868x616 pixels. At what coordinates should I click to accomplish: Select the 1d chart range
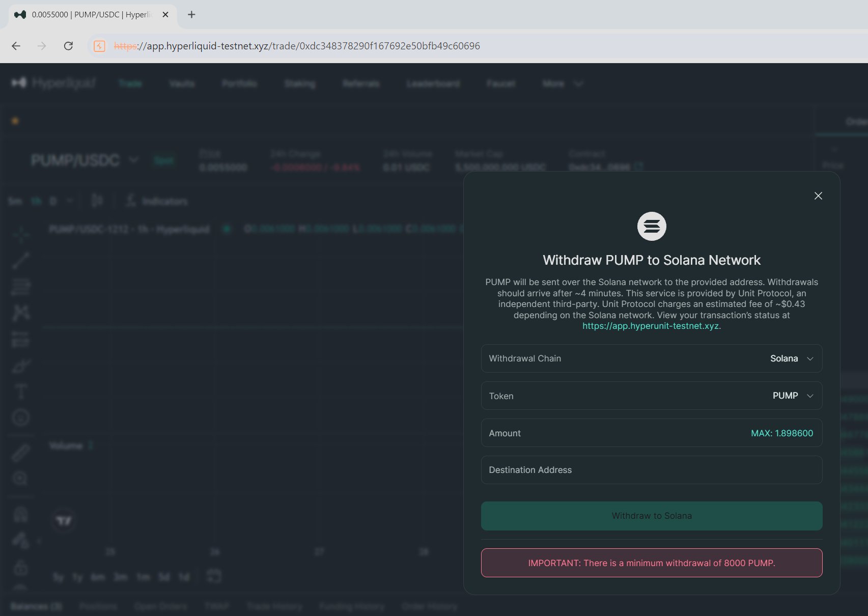click(x=184, y=577)
